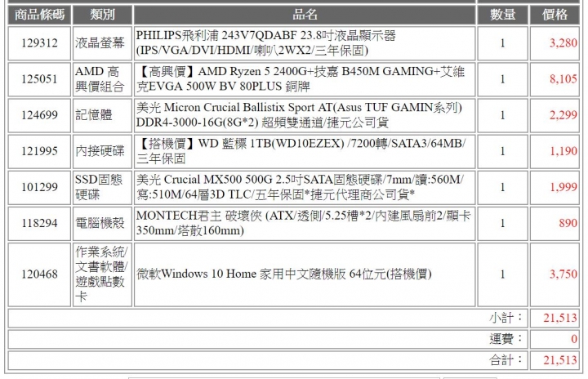588x379 pixels.
Task: Click the Crucial MX500 500G product name
Action: click(300, 187)
